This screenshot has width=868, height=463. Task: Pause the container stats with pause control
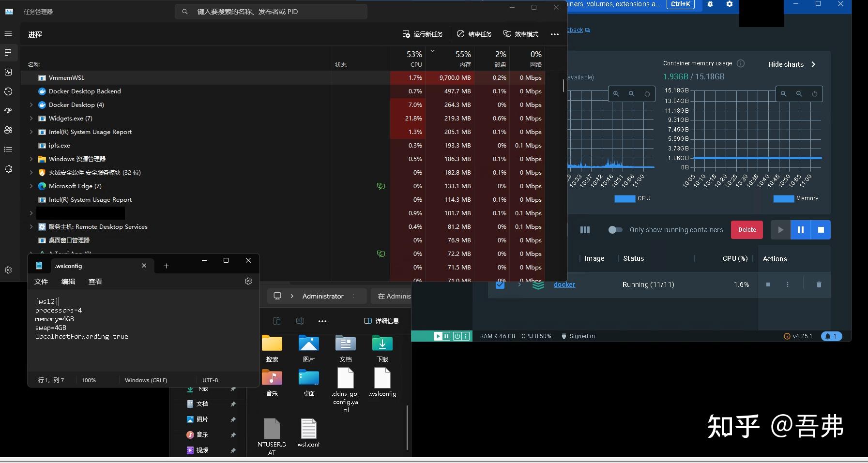point(801,230)
